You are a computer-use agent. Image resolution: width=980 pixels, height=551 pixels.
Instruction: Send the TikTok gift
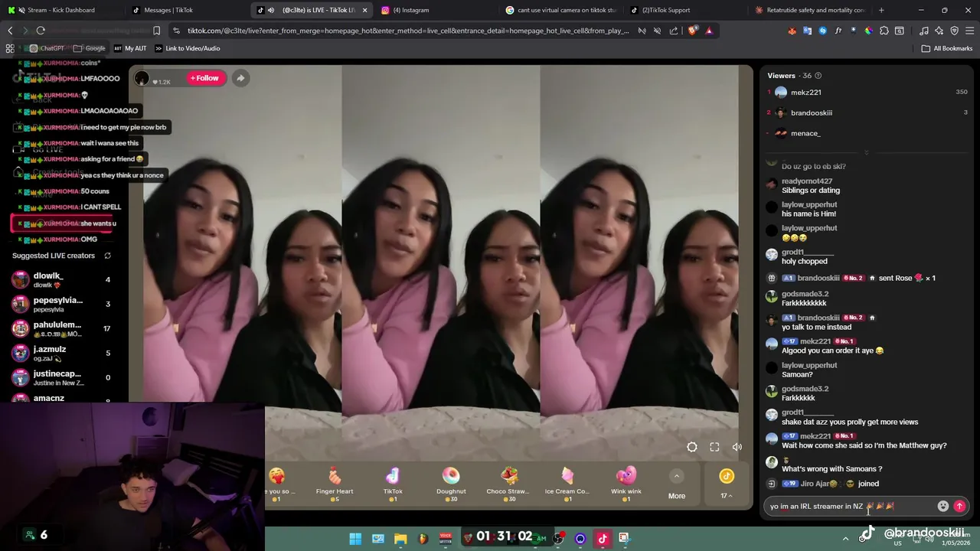(x=393, y=484)
